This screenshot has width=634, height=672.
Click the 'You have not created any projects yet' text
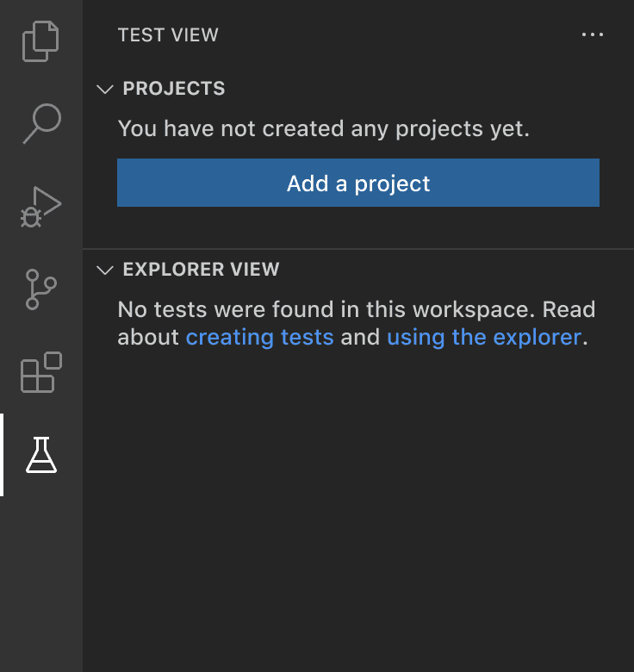tap(323, 129)
